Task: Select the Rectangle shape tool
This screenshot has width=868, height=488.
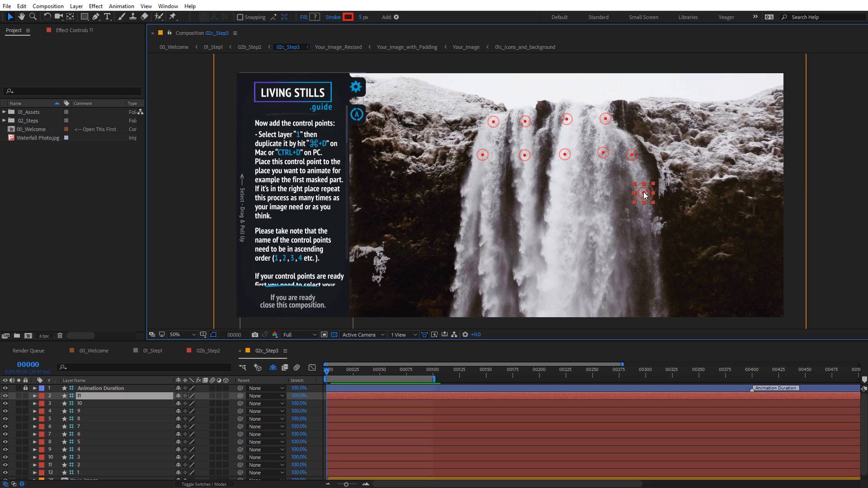Action: (x=84, y=17)
